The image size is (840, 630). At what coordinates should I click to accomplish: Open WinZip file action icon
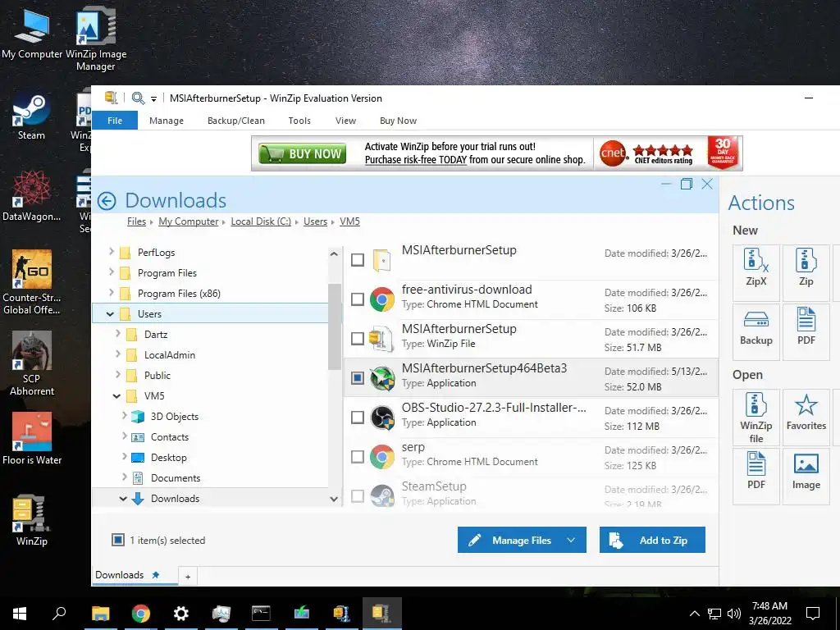click(756, 418)
